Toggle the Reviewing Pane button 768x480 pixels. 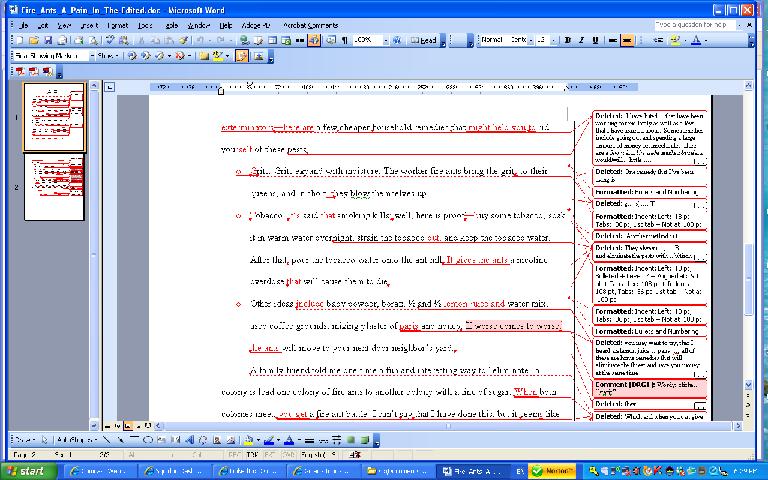click(259, 56)
